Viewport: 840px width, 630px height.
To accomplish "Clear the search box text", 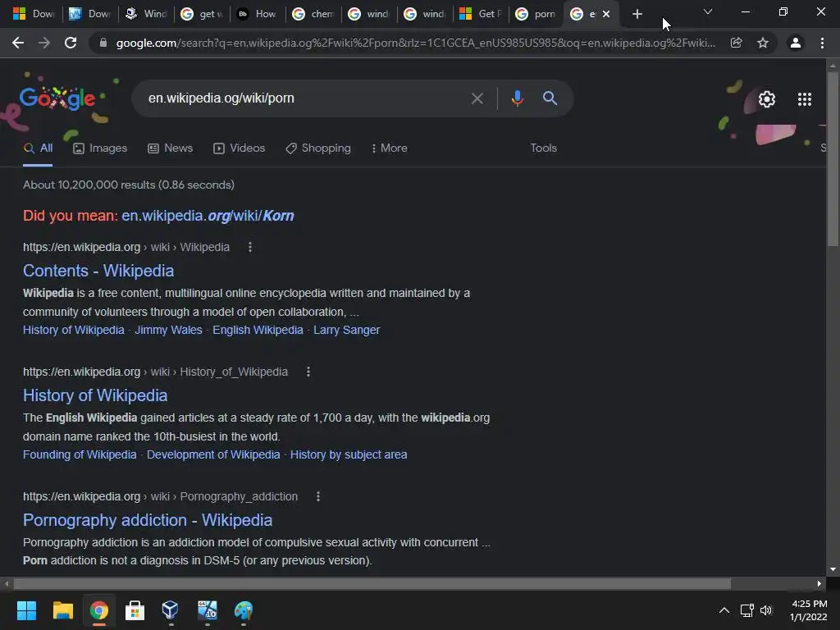I will pyautogui.click(x=477, y=98).
